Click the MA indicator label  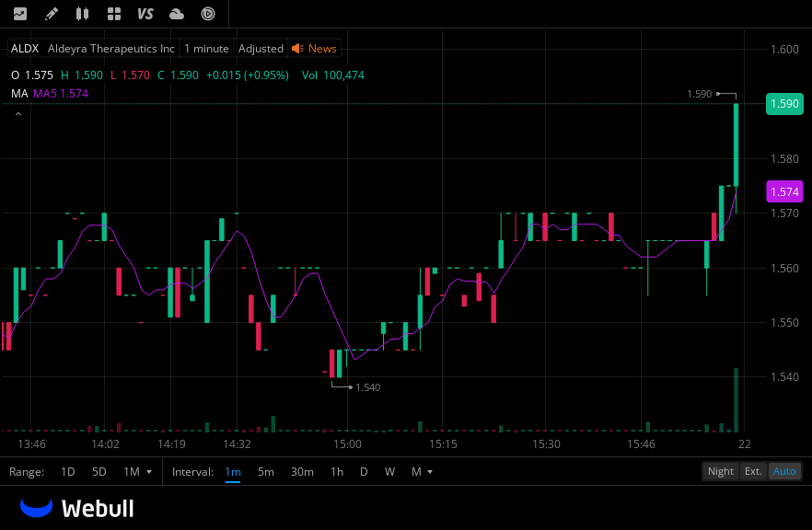(19, 94)
